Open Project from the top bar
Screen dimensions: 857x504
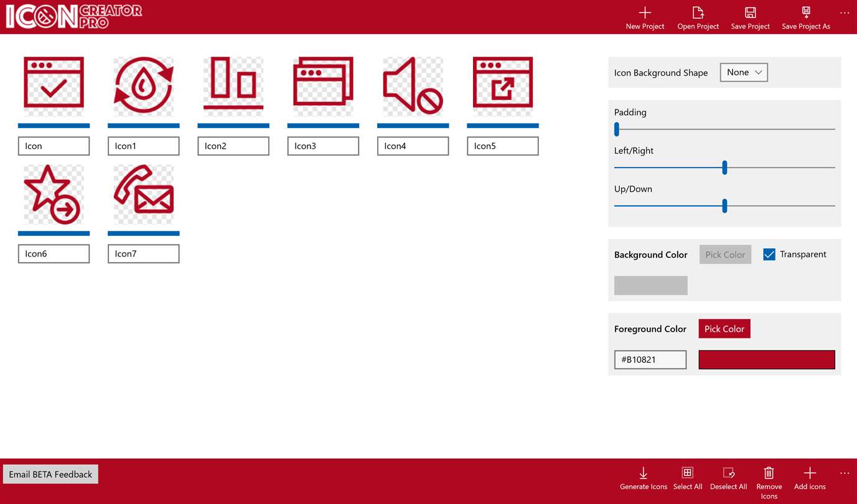(x=698, y=17)
